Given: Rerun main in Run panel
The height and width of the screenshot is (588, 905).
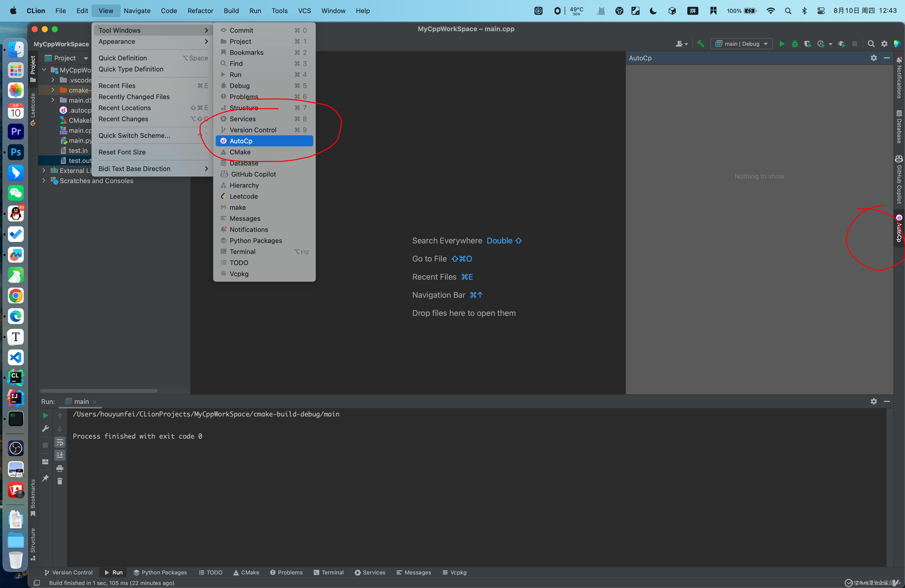Looking at the screenshot, I should pos(45,415).
